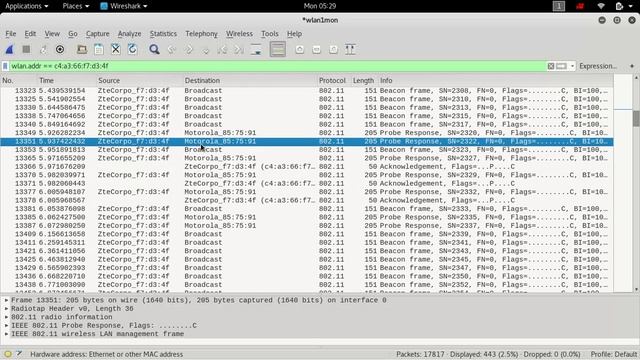
Task: Go forward to next packet arrow
Action: click(189, 49)
